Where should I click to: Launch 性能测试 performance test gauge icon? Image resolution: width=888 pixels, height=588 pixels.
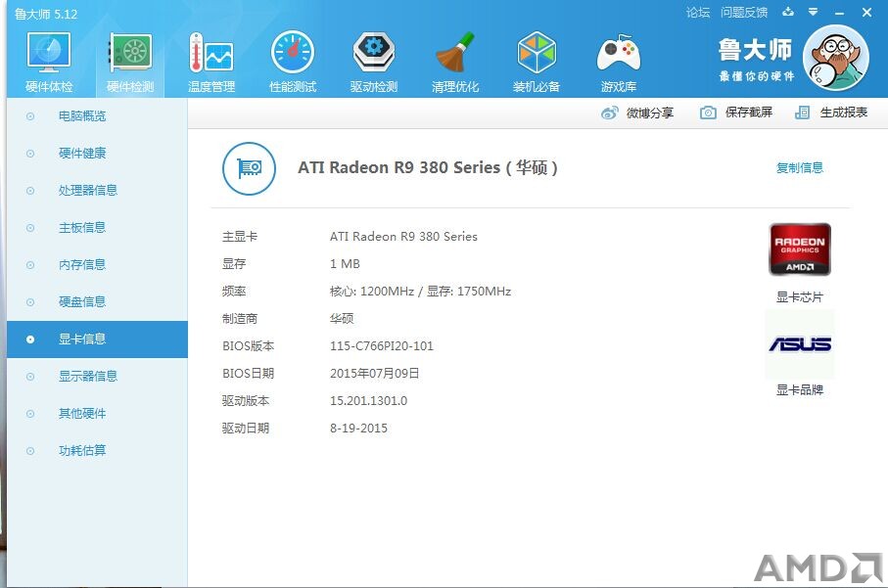[x=293, y=52]
